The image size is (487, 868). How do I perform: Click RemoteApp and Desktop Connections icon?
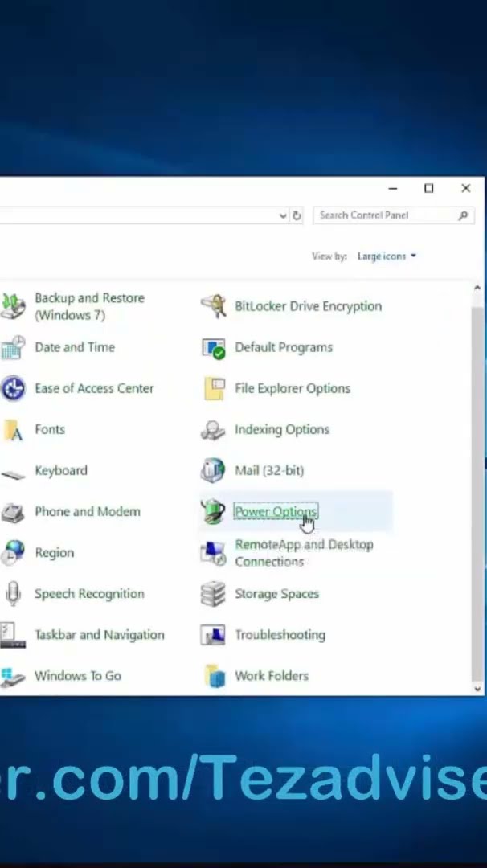pyautogui.click(x=213, y=552)
